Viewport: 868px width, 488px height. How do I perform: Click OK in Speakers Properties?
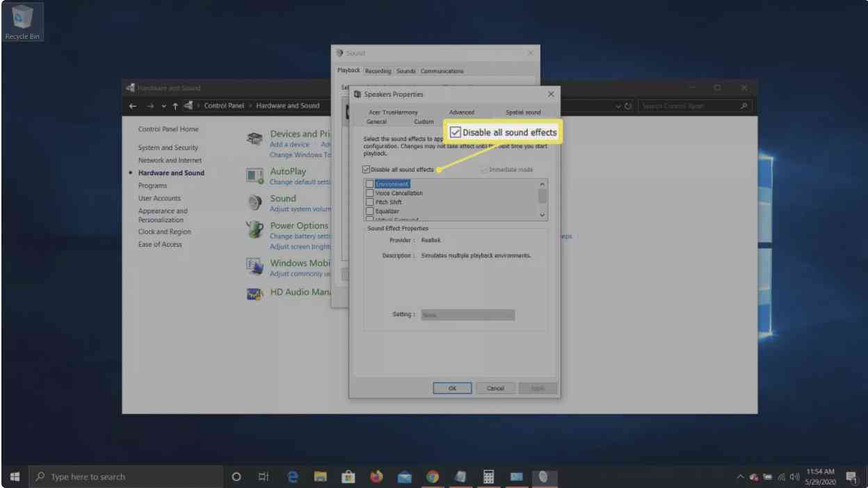pyautogui.click(x=452, y=388)
